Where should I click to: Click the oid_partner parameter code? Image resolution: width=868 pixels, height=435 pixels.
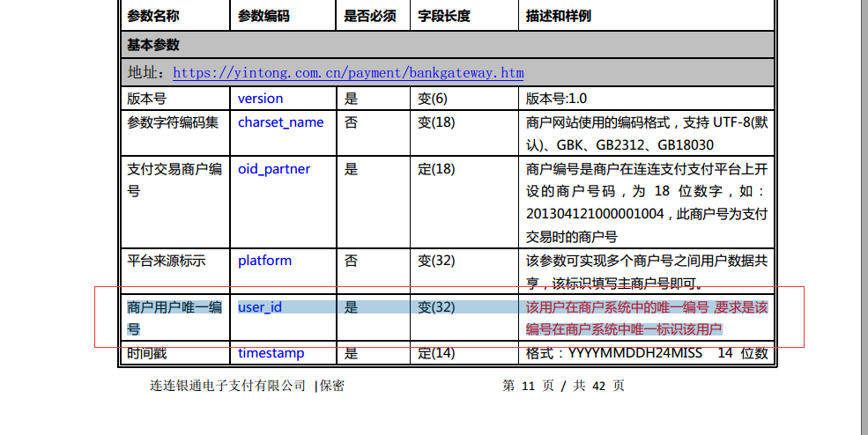[274, 169]
